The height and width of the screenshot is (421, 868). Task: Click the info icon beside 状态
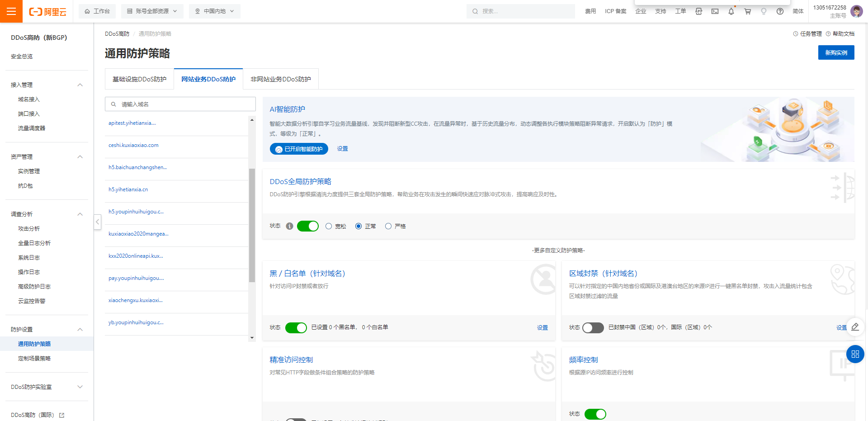pyautogui.click(x=289, y=226)
